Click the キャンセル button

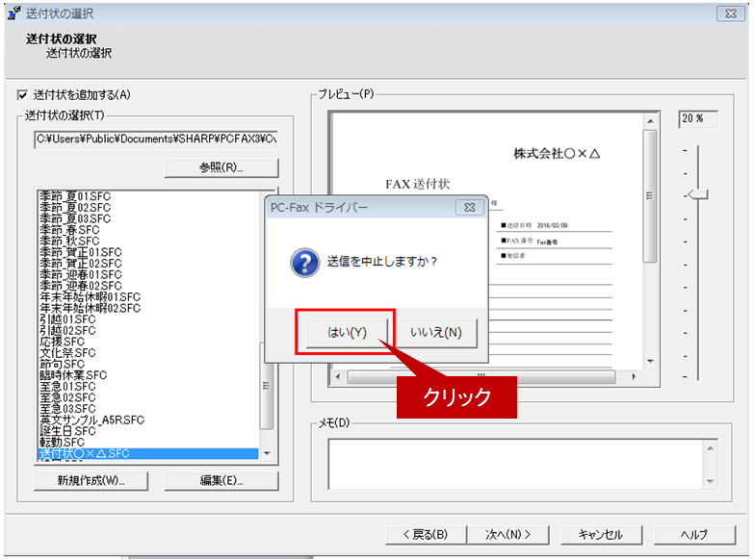coord(601,535)
